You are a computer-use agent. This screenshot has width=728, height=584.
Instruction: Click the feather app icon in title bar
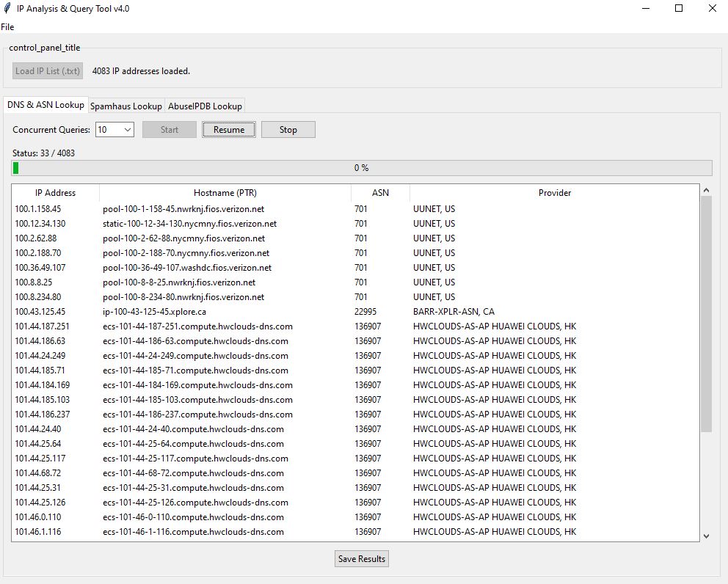click(x=7, y=8)
